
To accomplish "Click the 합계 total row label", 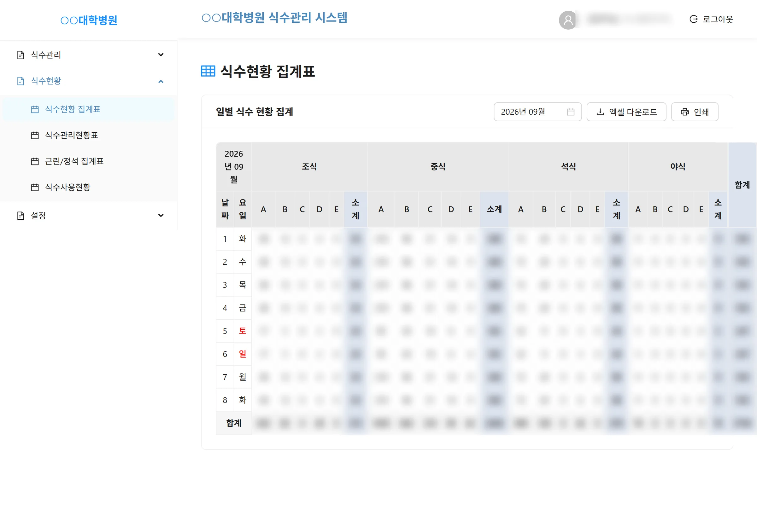I will (x=234, y=423).
